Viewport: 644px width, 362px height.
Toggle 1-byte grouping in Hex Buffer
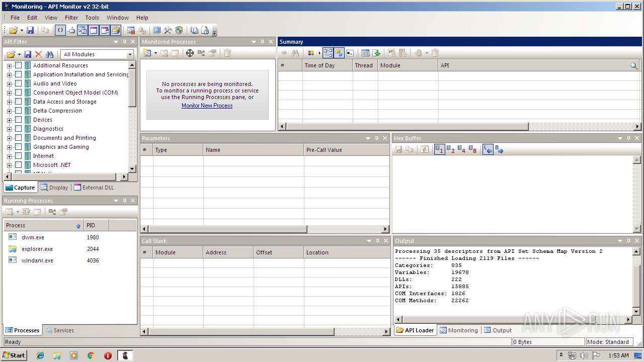[x=439, y=149]
